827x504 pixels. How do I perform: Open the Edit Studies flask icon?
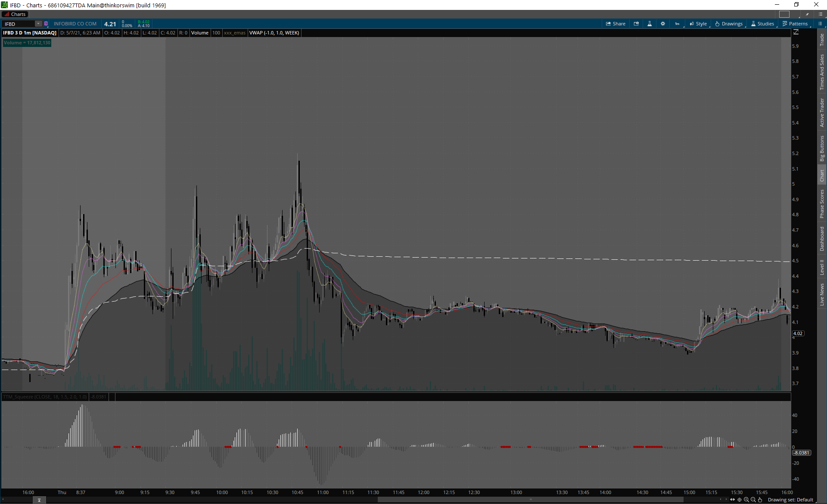pyautogui.click(x=650, y=24)
